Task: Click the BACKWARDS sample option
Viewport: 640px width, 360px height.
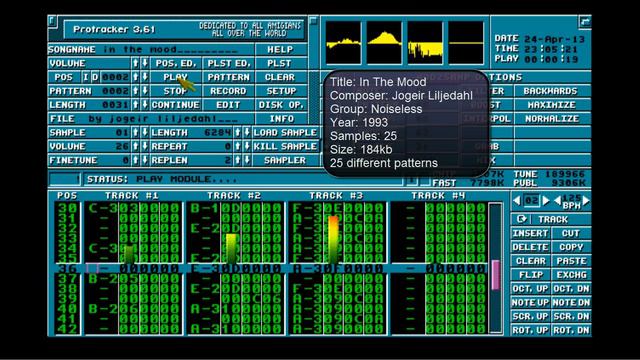Action: tap(552, 91)
